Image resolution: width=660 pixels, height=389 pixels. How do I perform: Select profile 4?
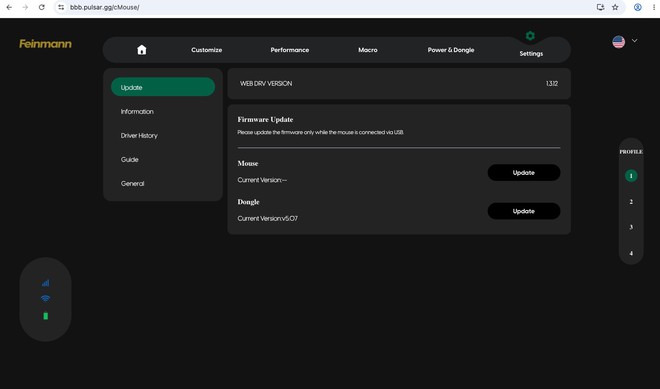(631, 253)
